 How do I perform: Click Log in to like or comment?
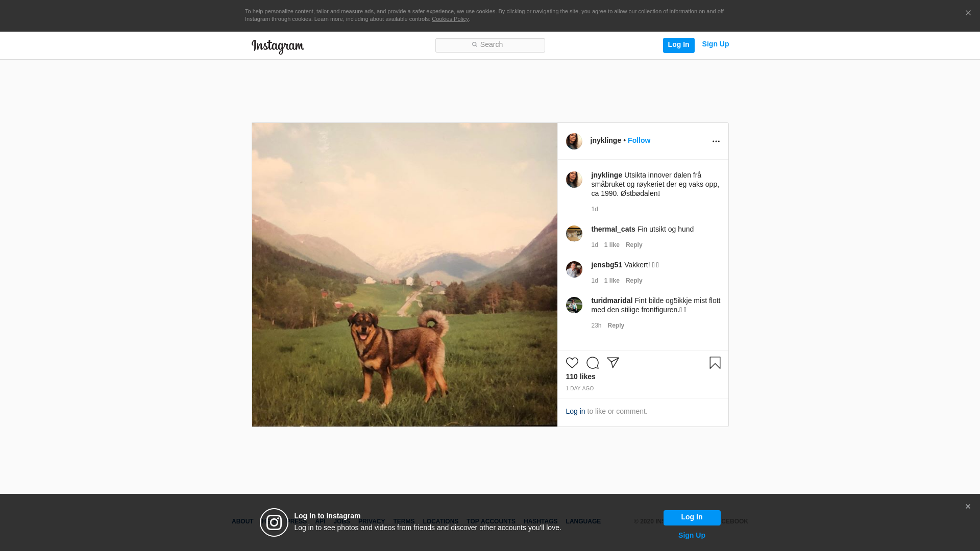tap(575, 411)
